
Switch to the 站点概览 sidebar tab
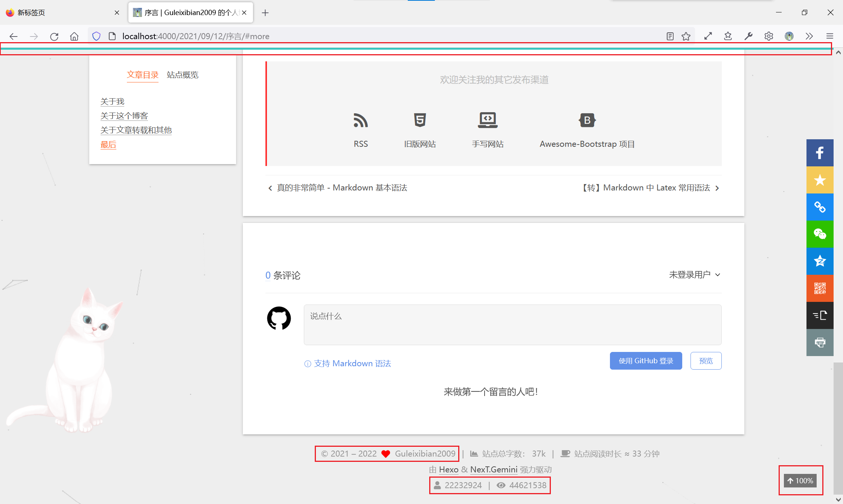point(182,75)
